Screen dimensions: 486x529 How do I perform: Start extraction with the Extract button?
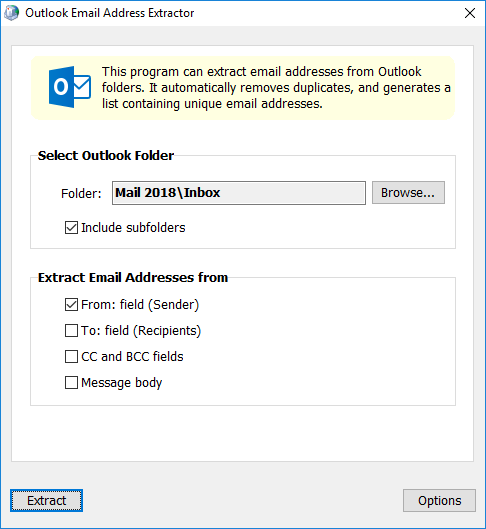pyautogui.click(x=47, y=501)
